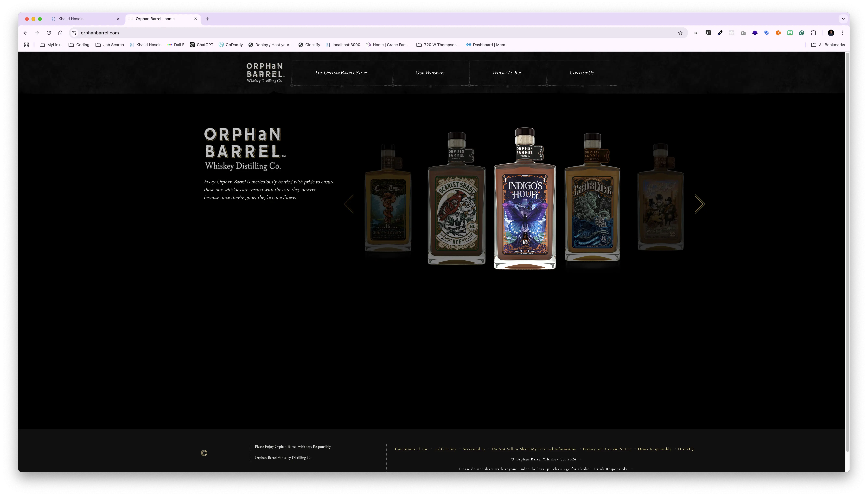The image size is (868, 496).
Task: Open The Orphan Barrel Story menu item
Action: point(341,73)
